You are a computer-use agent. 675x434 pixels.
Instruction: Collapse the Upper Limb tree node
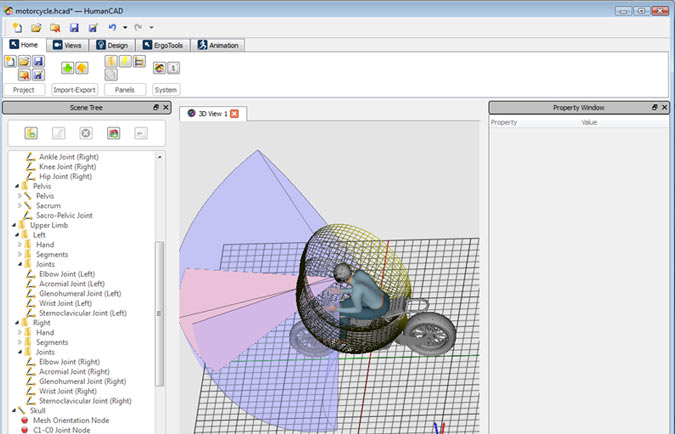(x=15, y=225)
